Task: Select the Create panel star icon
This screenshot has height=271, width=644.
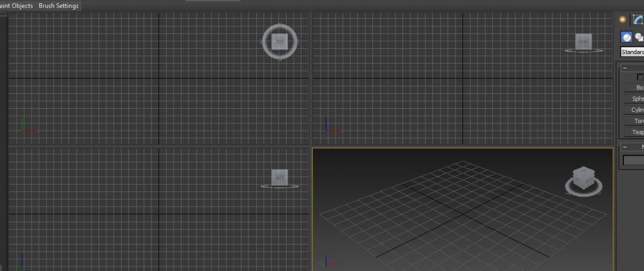Action: point(623,20)
